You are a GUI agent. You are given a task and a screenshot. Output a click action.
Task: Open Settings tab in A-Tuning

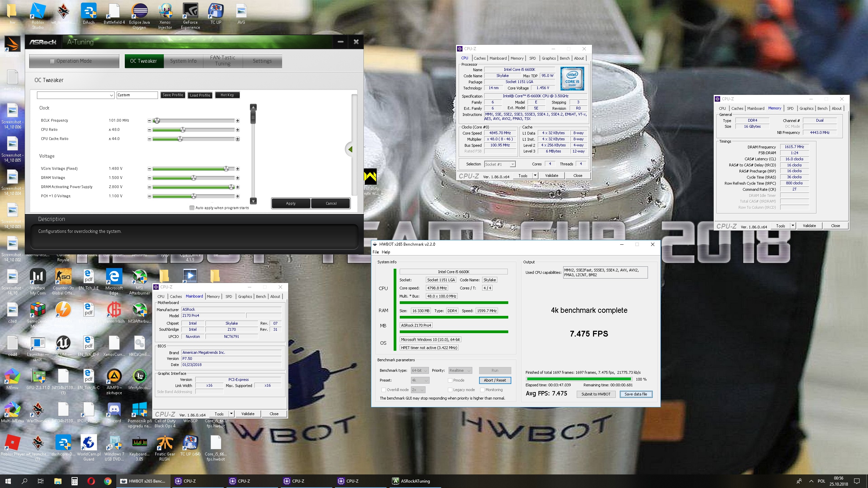click(262, 61)
